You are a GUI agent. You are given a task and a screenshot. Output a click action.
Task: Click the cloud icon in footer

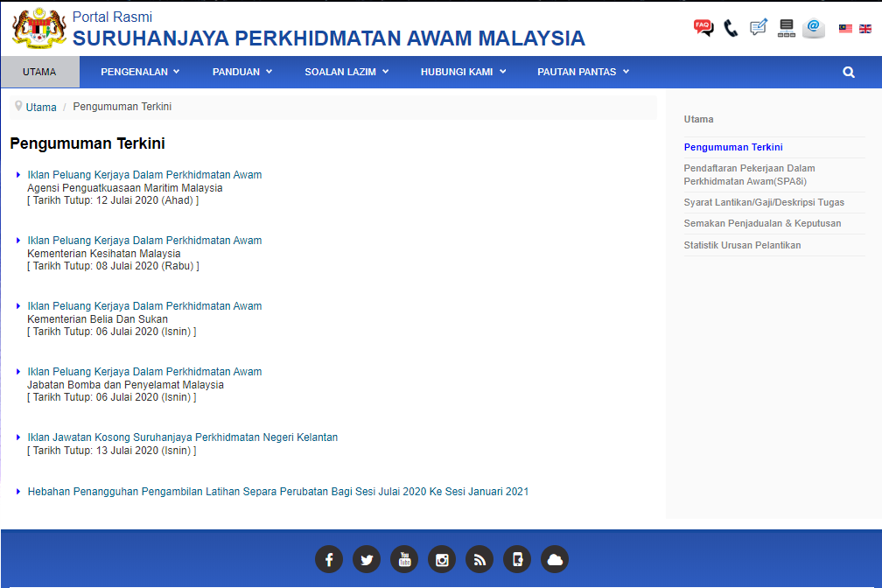[x=555, y=559]
